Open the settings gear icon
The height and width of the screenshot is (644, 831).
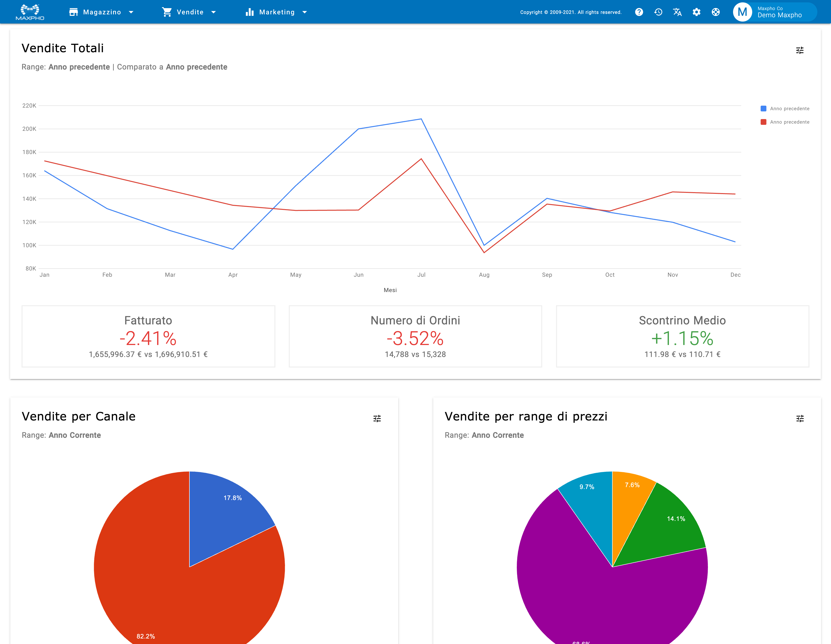pyautogui.click(x=697, y=12)
